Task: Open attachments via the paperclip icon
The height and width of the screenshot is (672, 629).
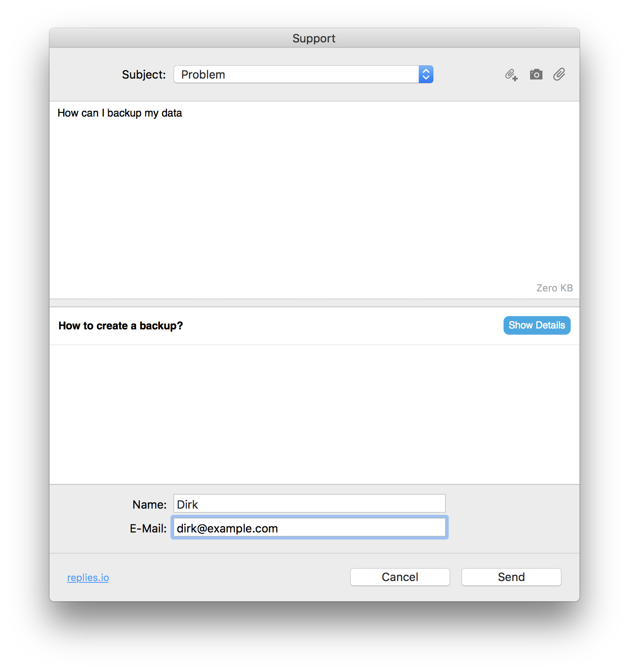Action: [x=559, y=74]
